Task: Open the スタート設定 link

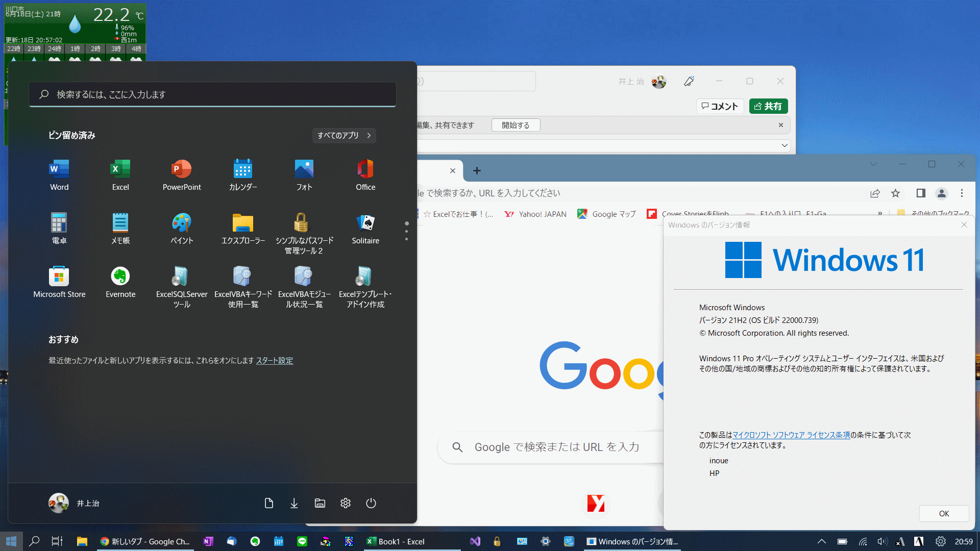Action: pyautogui.click(x=275, y=360)
